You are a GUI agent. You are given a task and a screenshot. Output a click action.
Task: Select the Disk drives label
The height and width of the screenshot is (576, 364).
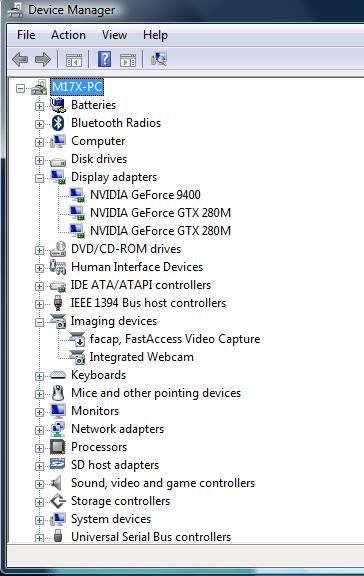tap(99, 159)
